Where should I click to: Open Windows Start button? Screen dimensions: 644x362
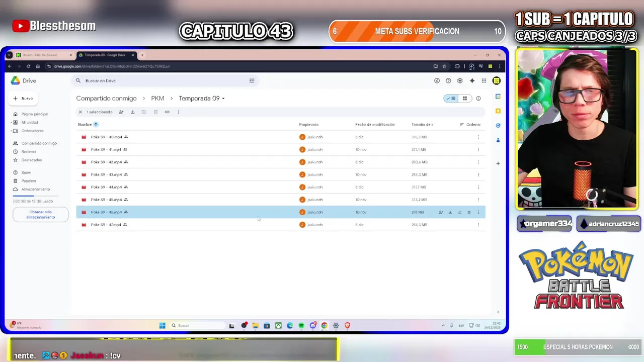(162, 325)
